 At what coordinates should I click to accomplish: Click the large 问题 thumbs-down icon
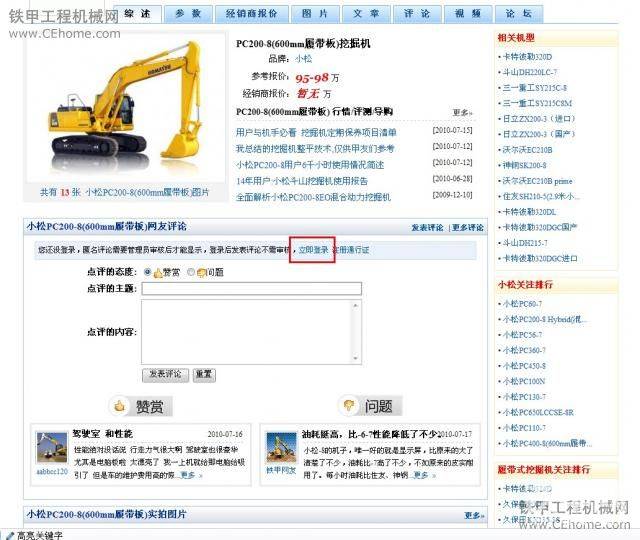[x=349, y=406]
